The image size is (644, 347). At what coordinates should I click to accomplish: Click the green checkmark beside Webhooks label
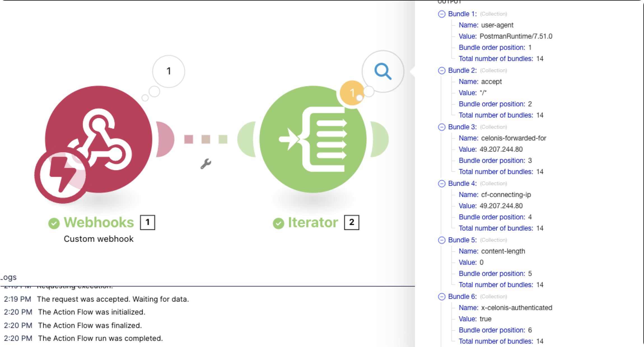click(54, 223)
